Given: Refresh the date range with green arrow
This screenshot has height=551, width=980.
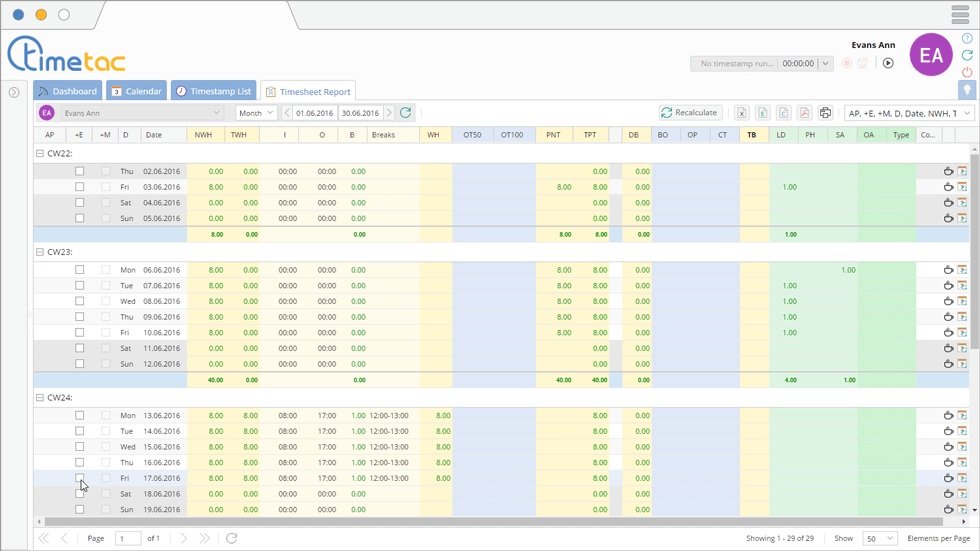Looking at the screenshot, I should click(x=405, y=113).
